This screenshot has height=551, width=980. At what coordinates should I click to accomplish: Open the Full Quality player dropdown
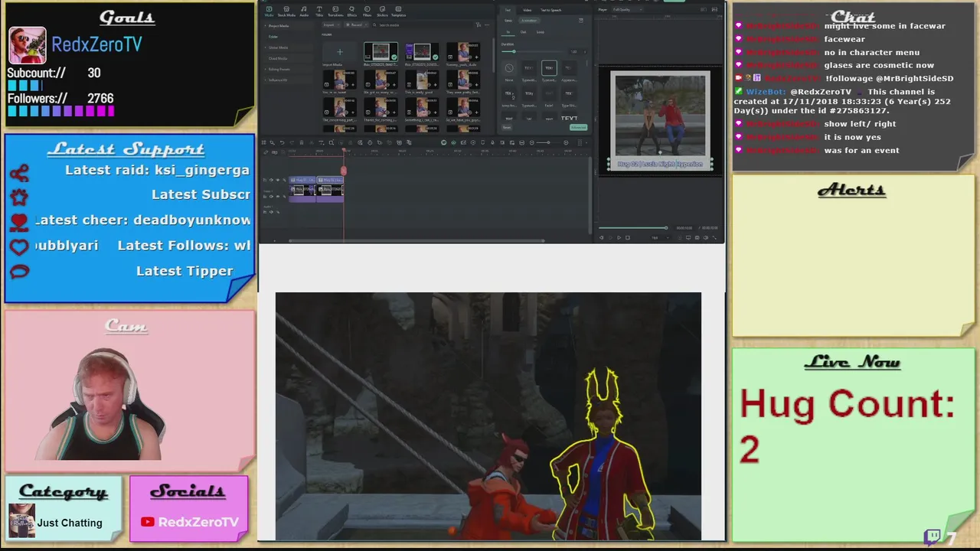click(627, 9)
